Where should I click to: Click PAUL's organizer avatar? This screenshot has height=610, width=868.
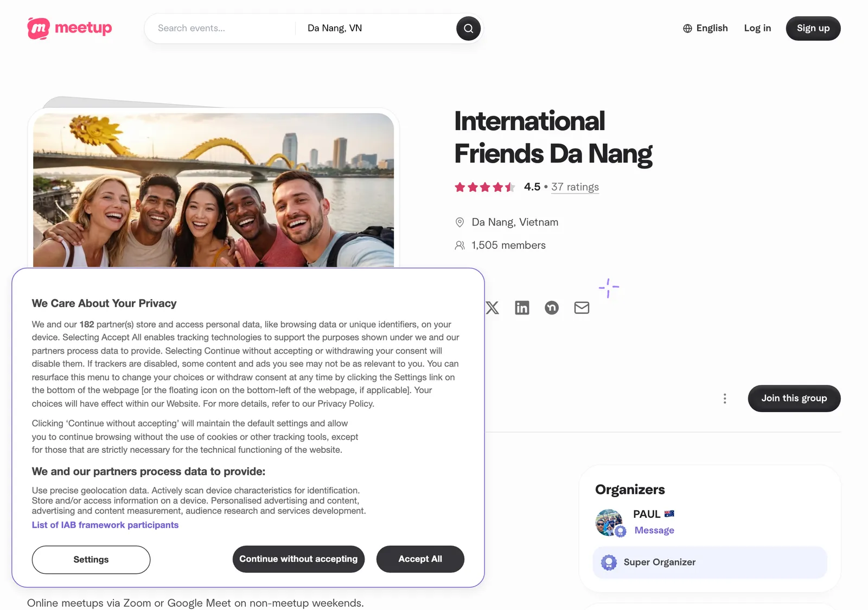[609, 522]
